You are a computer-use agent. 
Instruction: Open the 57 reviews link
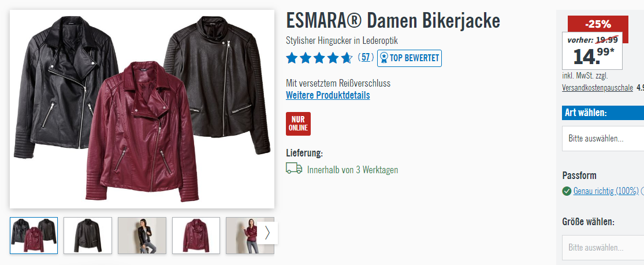(366, 58)
